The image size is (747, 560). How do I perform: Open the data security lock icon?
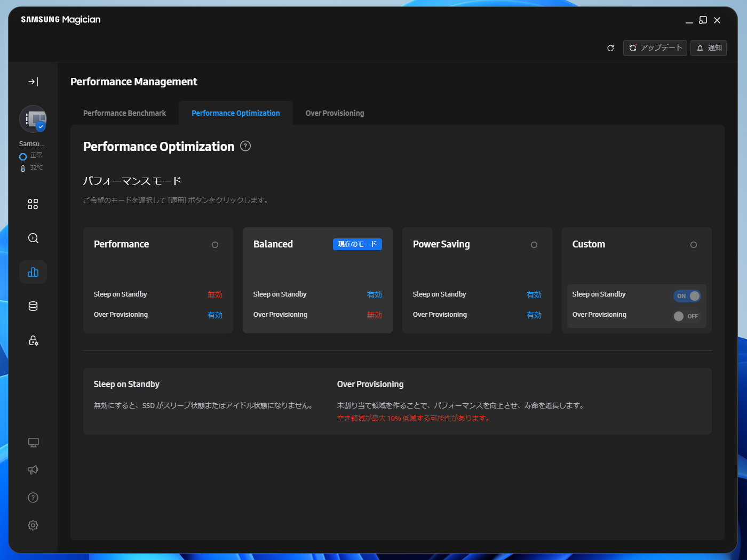click(33, 340)
